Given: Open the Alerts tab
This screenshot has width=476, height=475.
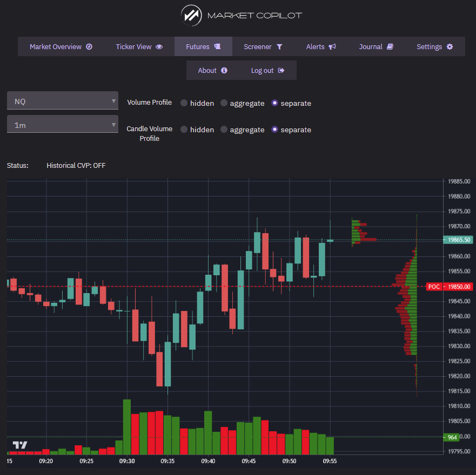Looking at the screenshot, I should point(321,47).
